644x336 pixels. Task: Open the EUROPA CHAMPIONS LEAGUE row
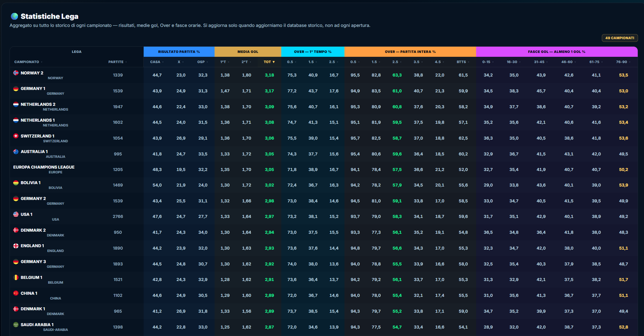[324, 169]
